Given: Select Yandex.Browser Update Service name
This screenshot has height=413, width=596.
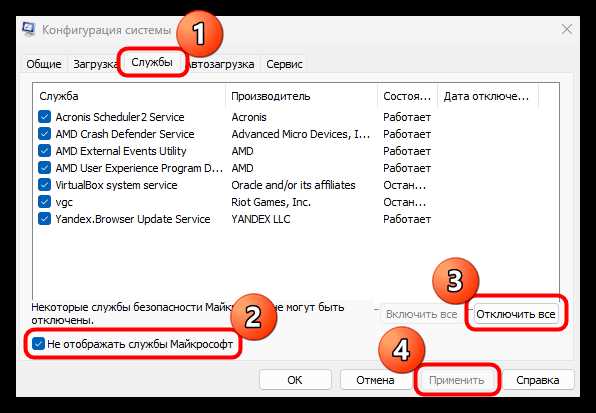Looking at the screenshot, I should click(133, 219).
